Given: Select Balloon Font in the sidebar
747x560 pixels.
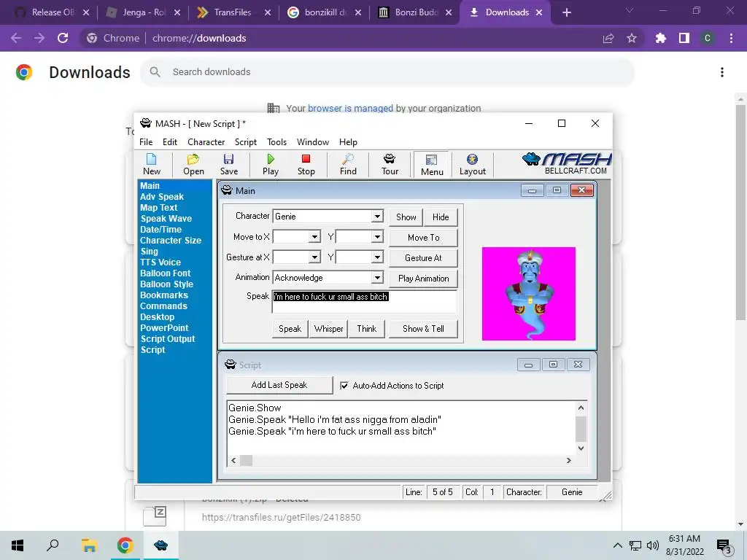Looking at the screenshot, I should [x=166, y=273].
